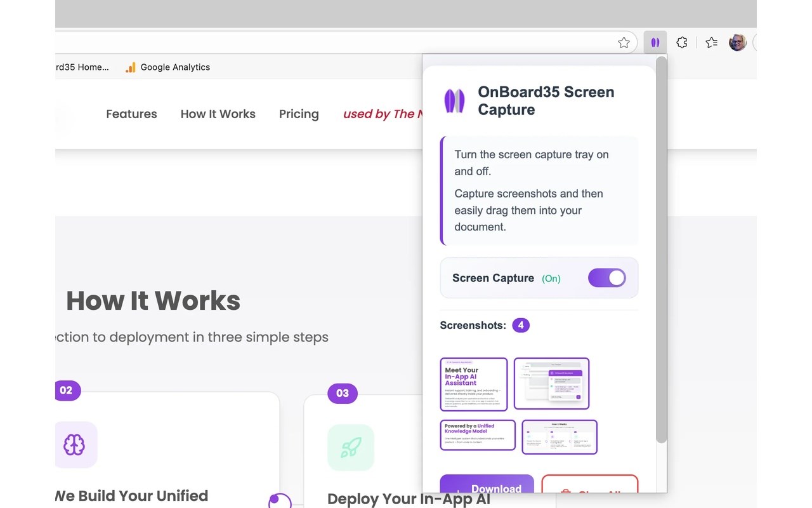The width and height of the screenshot is (812, 508).
Task: Click the OnBoard35 logo in popup header
Action: coord(454,101)
